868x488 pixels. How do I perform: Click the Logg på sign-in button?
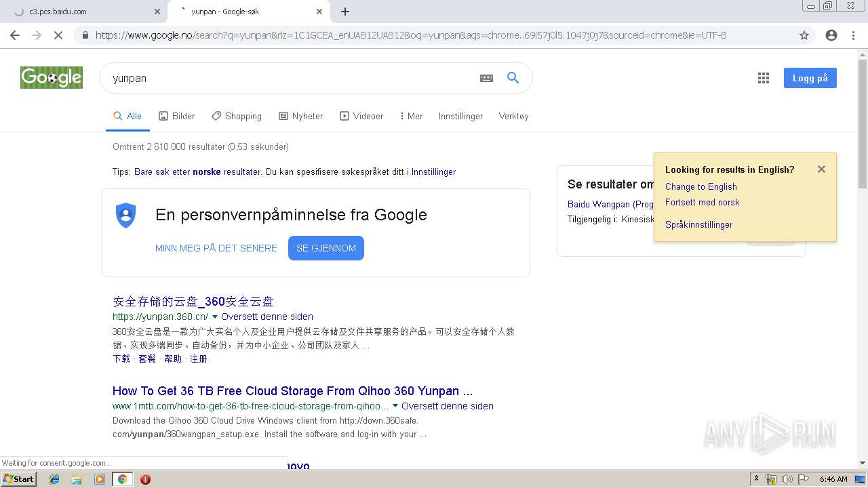pos(810,78)
